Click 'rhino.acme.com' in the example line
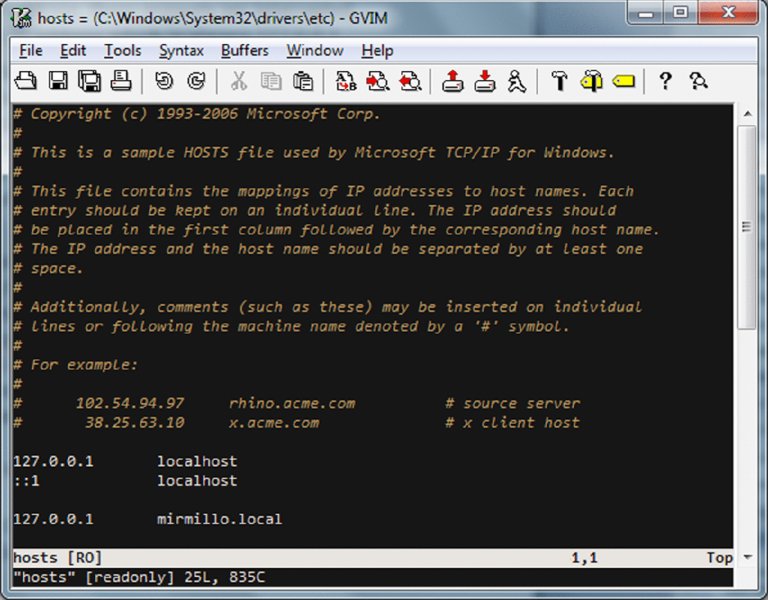Viewport: 768px width, 600px height. coord(292,404)
